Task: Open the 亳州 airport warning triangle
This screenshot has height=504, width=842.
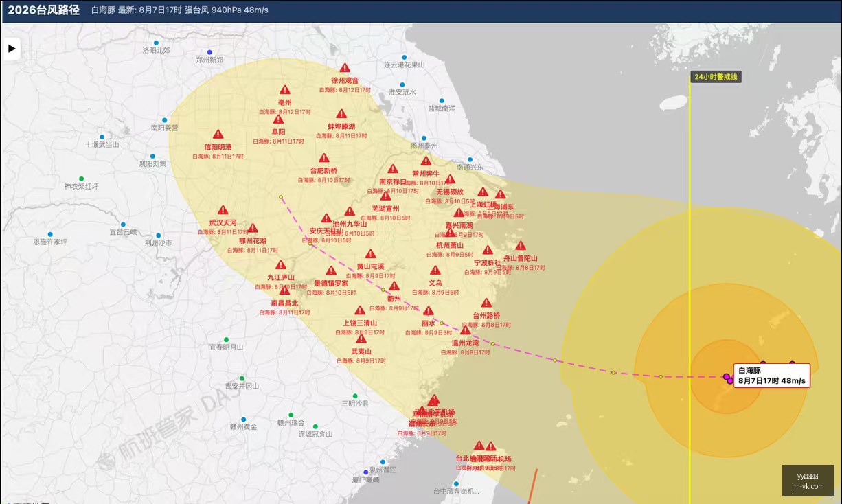Action: click(285, 90)
